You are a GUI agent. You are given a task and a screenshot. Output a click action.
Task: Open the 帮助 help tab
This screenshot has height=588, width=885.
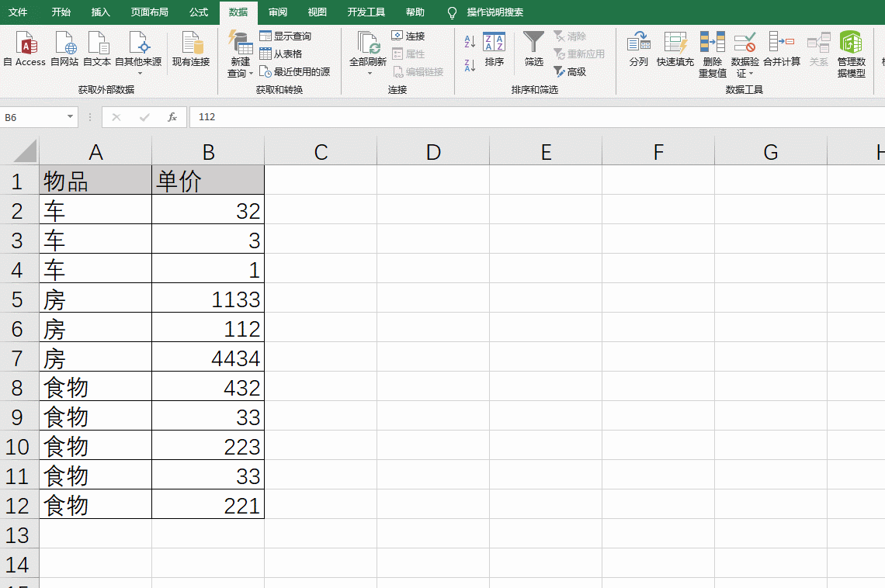click(415, 12)
